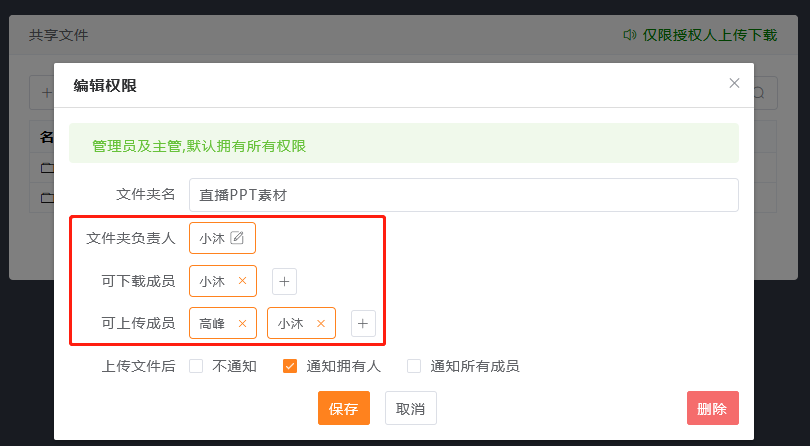This screenshot has width=810, height=446.
Task: Click the red 删除 button
Action: click(712, 409)
